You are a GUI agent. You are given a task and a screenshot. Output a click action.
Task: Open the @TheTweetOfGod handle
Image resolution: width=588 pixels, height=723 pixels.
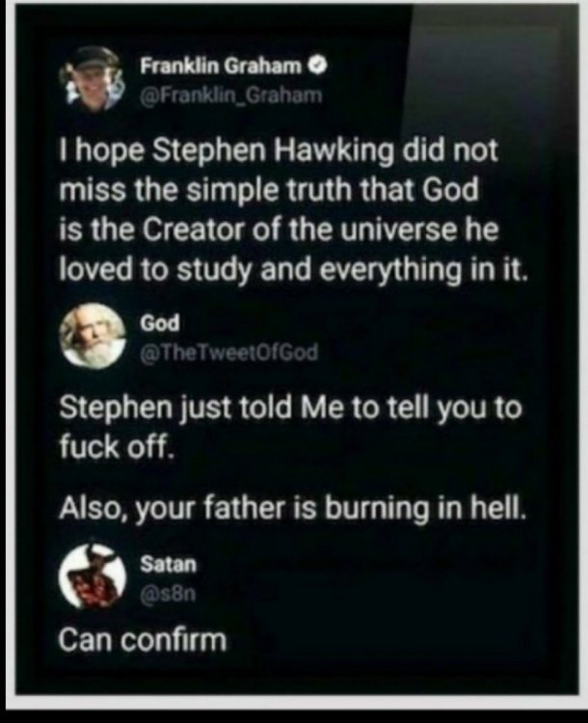[229, 353]
